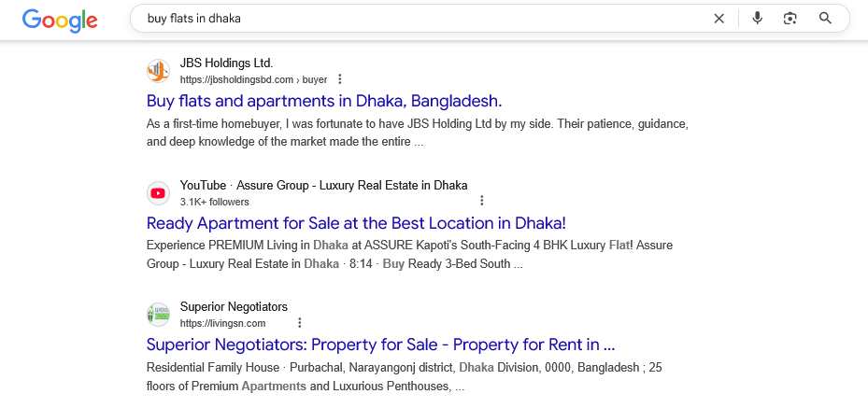Click the JBS Holdings Ltd. site name

[x=226, y=63]
